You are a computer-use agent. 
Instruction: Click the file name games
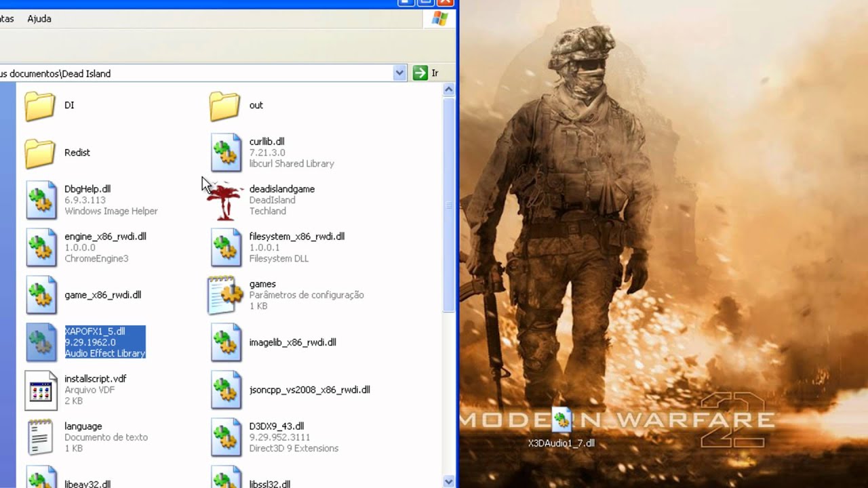[x=262, y=284]
